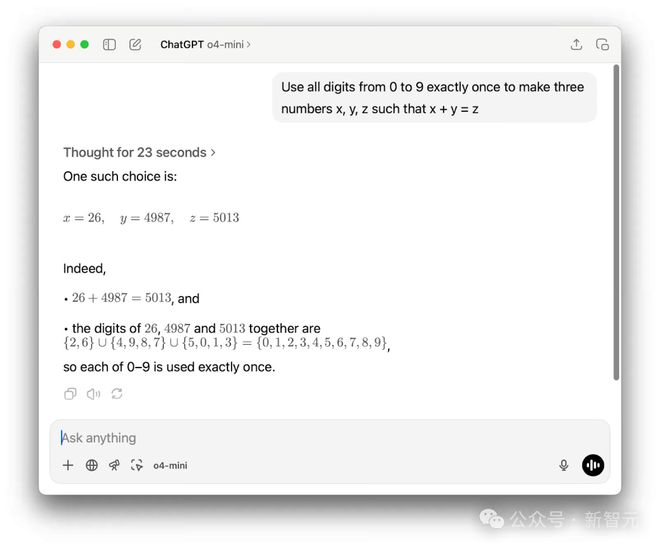Activate the screen capture selection icon
The image size is (660, 546).
[x=137, y=465]
